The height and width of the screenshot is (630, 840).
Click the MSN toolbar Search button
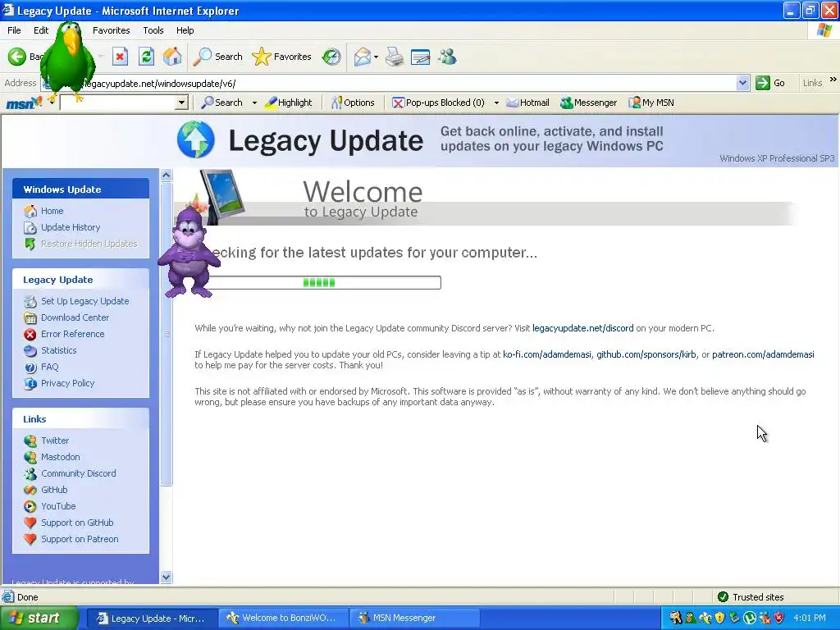pyautogui.click(x=221, y=103)
